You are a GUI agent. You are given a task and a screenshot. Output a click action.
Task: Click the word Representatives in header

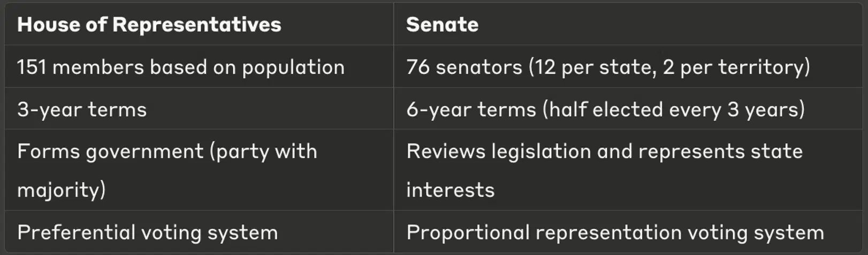[x=197, y=25]
